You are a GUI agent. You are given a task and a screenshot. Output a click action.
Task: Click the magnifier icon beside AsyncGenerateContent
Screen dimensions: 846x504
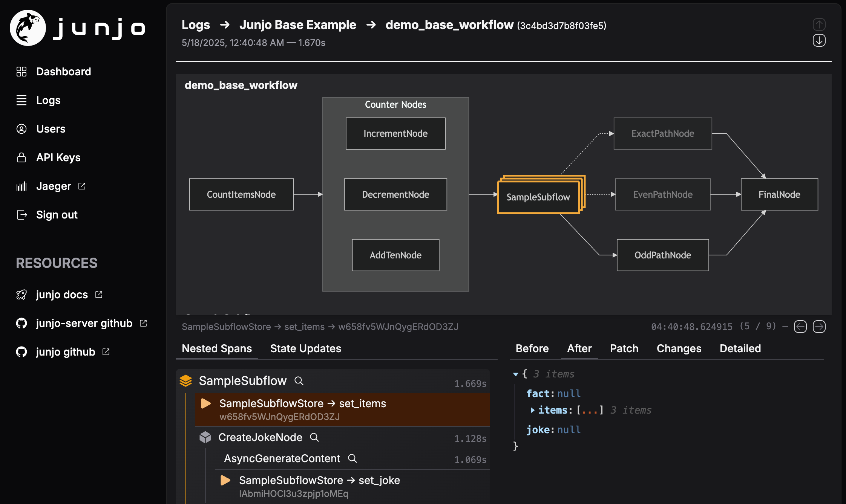352,458
